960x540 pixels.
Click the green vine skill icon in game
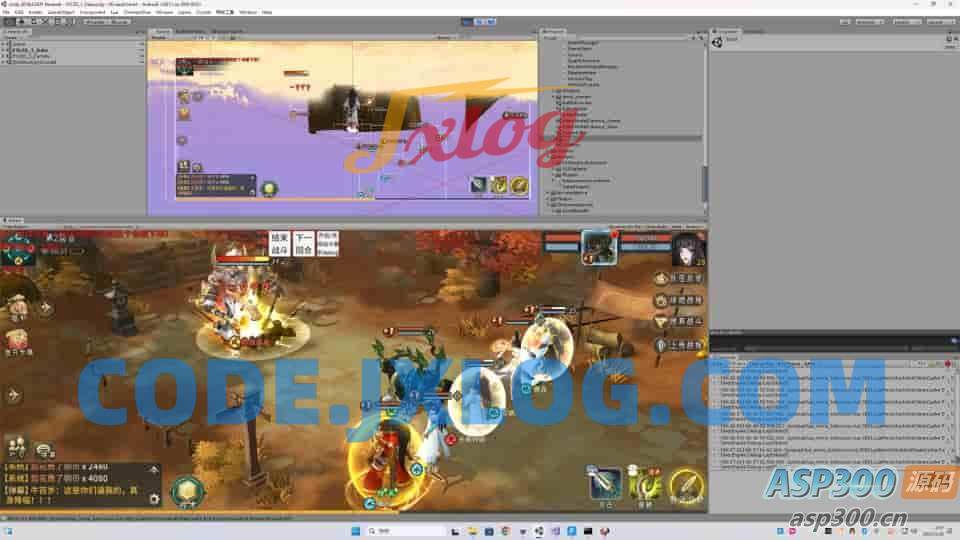coord(646,484)
